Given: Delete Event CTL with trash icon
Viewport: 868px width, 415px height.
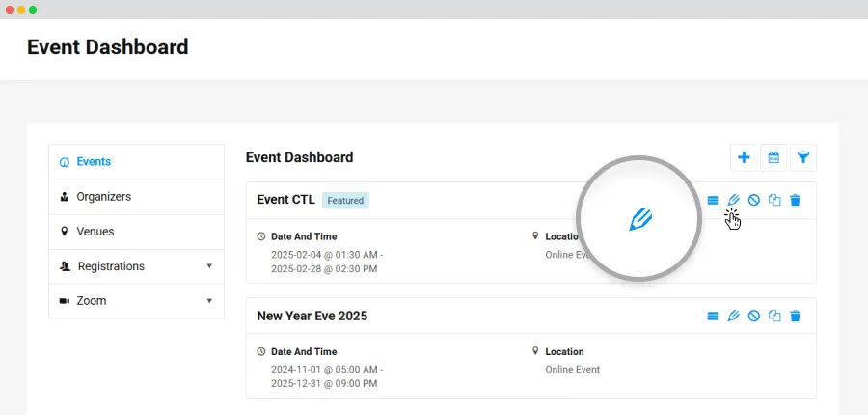Looking at the screenshot, I should 796,200.
